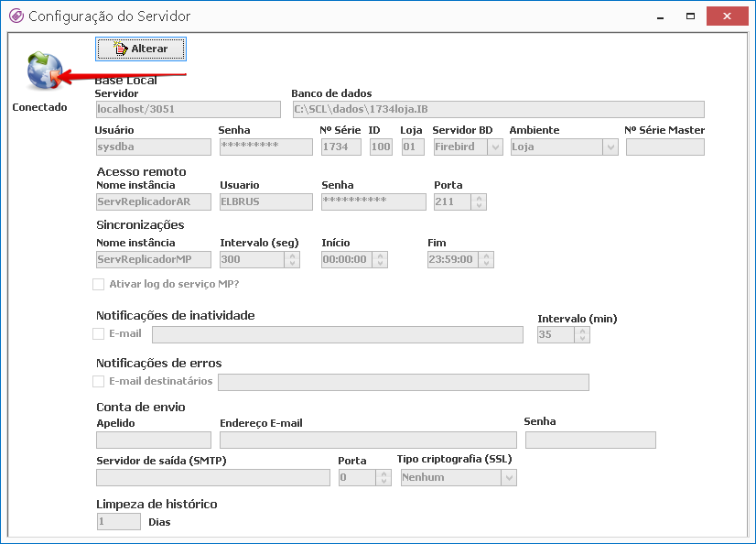Click the Servidor localhost/3051 field
This screenshot has width=756, height=544.
tap(189, 110)
